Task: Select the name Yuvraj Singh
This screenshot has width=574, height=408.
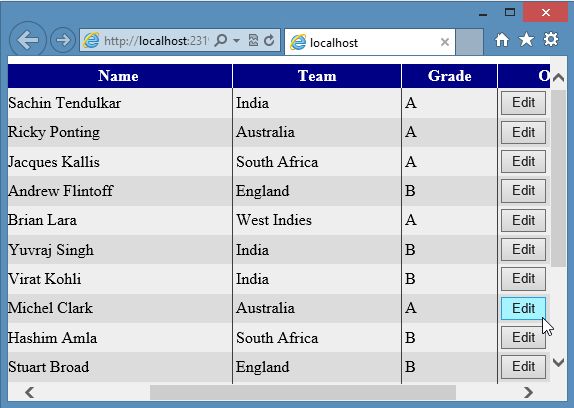Action: pyautogui.click(x=51, y=250)
